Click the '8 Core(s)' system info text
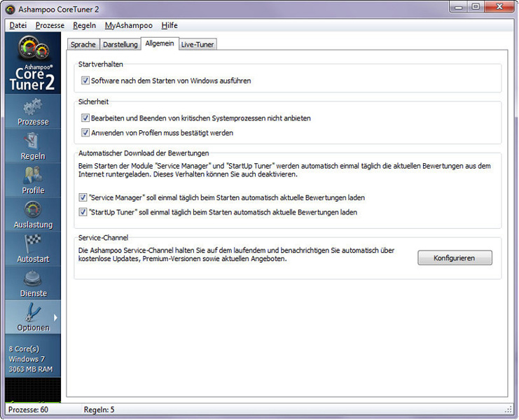 24,349
